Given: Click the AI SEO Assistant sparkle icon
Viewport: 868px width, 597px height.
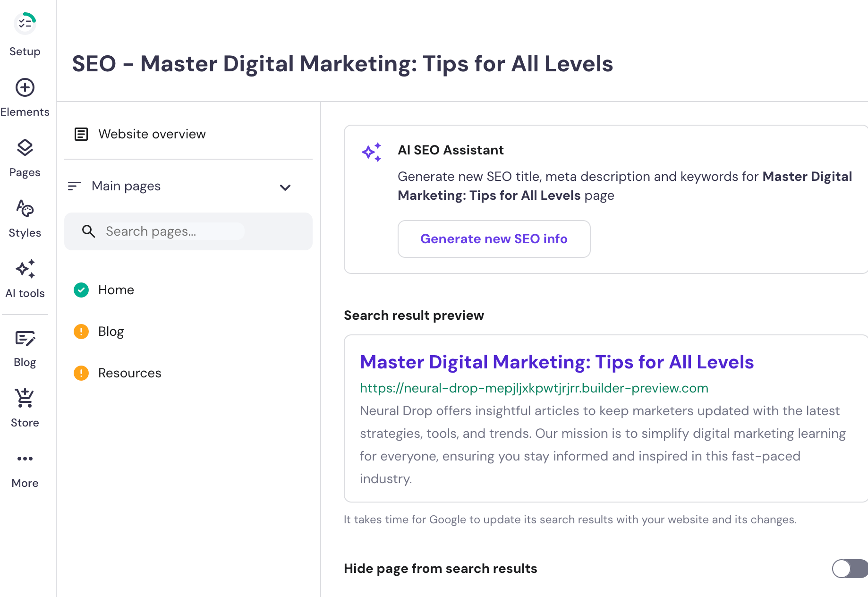Looking at the screenshot, I should (x=372, y=152).
